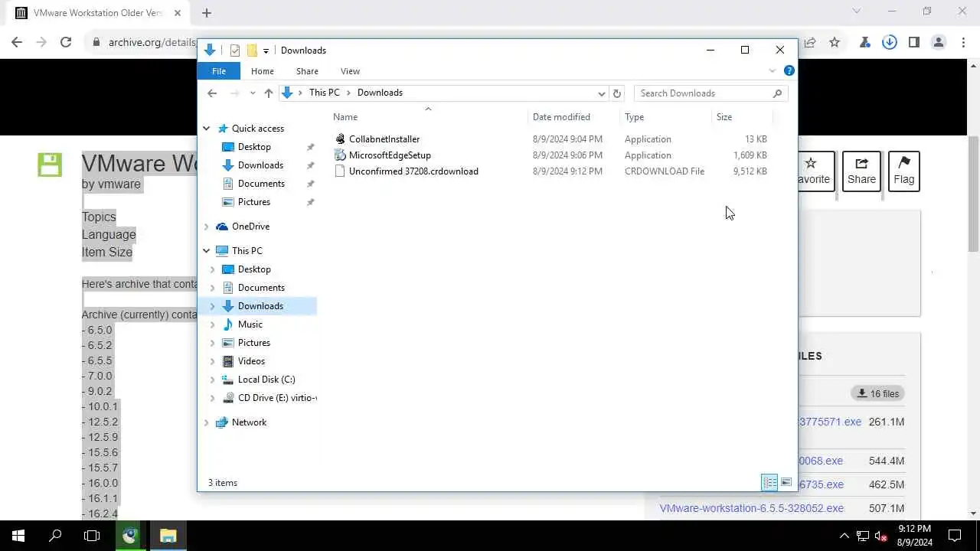
Task: Open recent locations dropdown arrow
Action: tap(252, 93)
